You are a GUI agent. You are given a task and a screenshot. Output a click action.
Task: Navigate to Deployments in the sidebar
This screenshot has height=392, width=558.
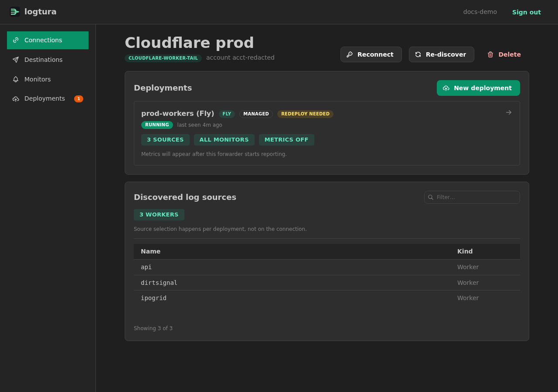click(48, 99)
